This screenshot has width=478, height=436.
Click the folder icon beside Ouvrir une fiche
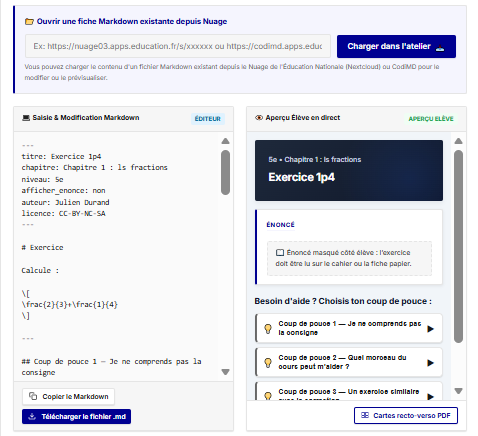click(x=29, y=22)
